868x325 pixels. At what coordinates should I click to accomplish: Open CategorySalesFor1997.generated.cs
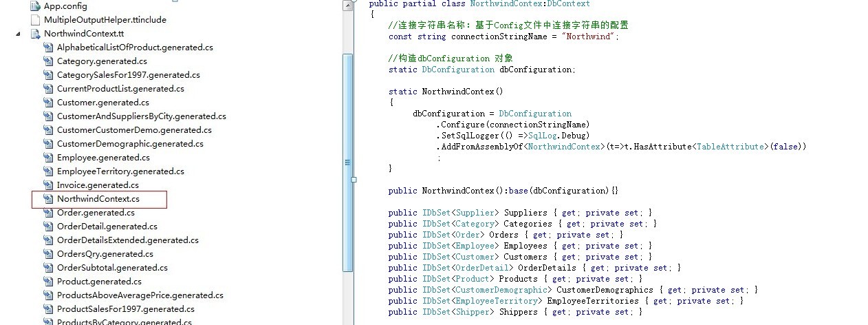[129, 75]
